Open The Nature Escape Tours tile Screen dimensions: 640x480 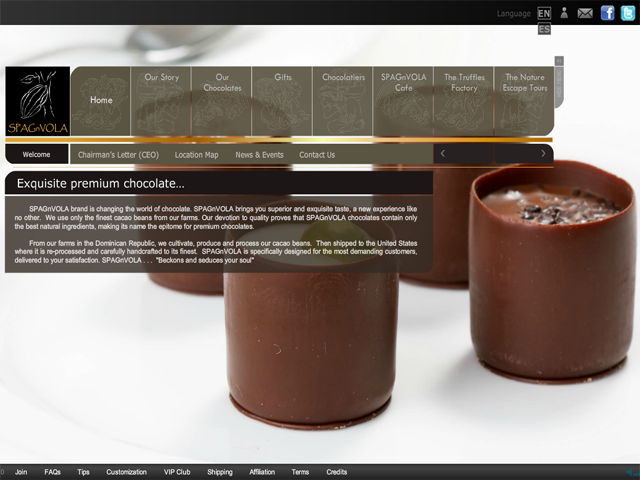click(x=524, y=101)
